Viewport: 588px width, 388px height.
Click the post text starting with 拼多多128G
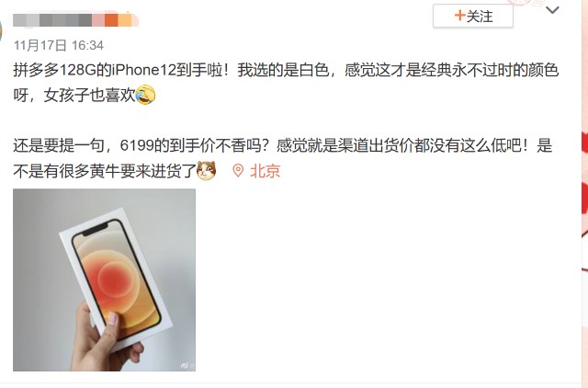point(286,82)
